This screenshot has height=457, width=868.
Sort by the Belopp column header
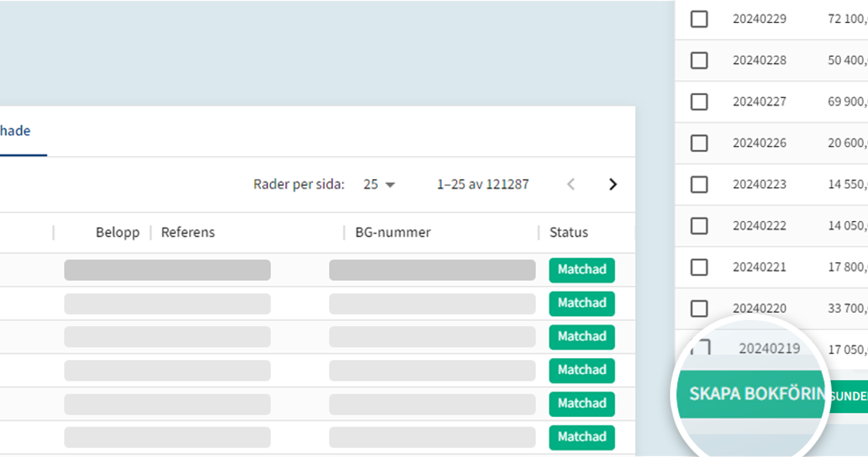tap(117, 232)
